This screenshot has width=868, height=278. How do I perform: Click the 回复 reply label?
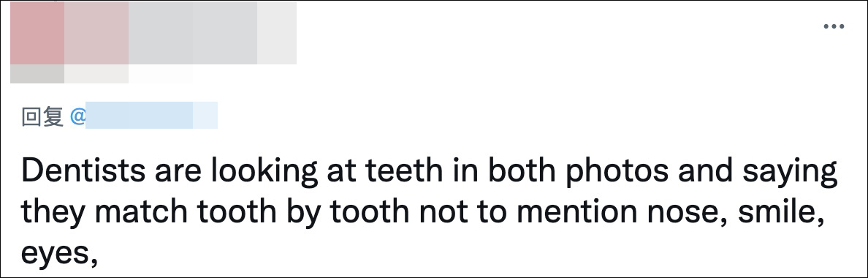42,117
